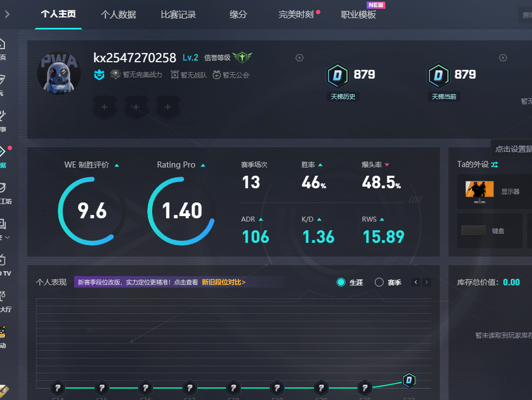Select the 生涯 radio button
This screenshot has width=532, height=400.
(342, 282)
